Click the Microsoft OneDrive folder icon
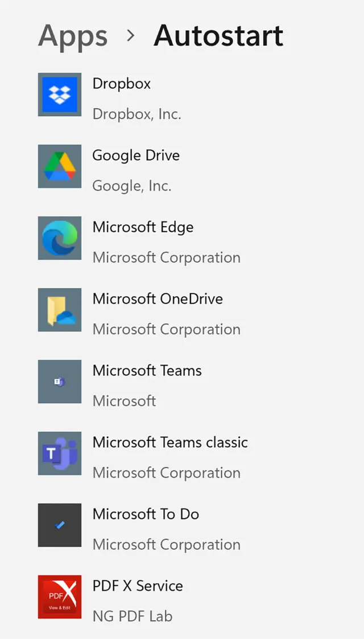 (60, 310)
